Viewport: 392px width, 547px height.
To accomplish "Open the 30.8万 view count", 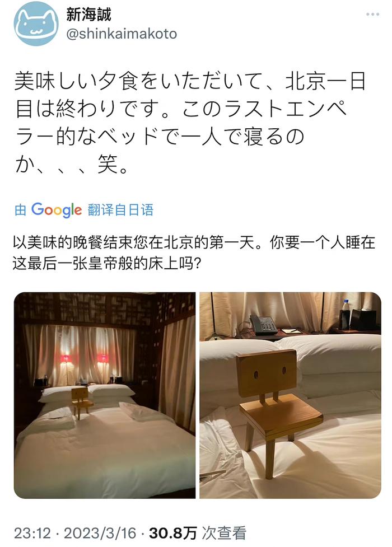I will click(x=173, y=533).
